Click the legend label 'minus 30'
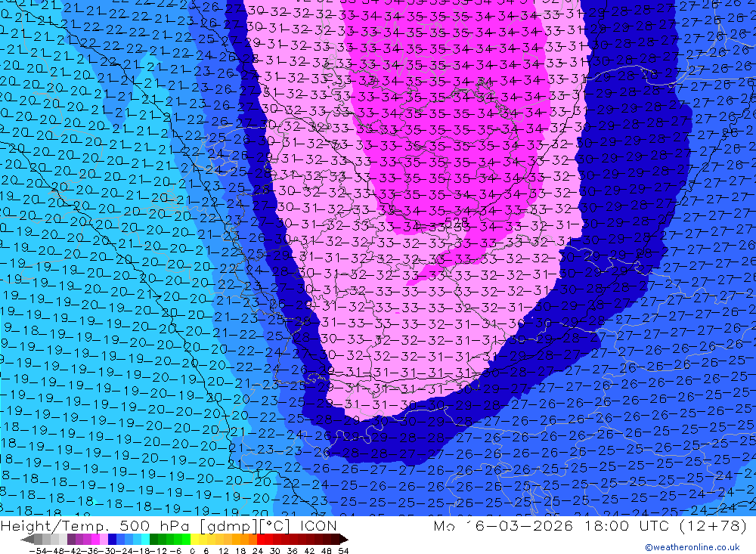The image size is (756, 554). click(x=109, y=551)
